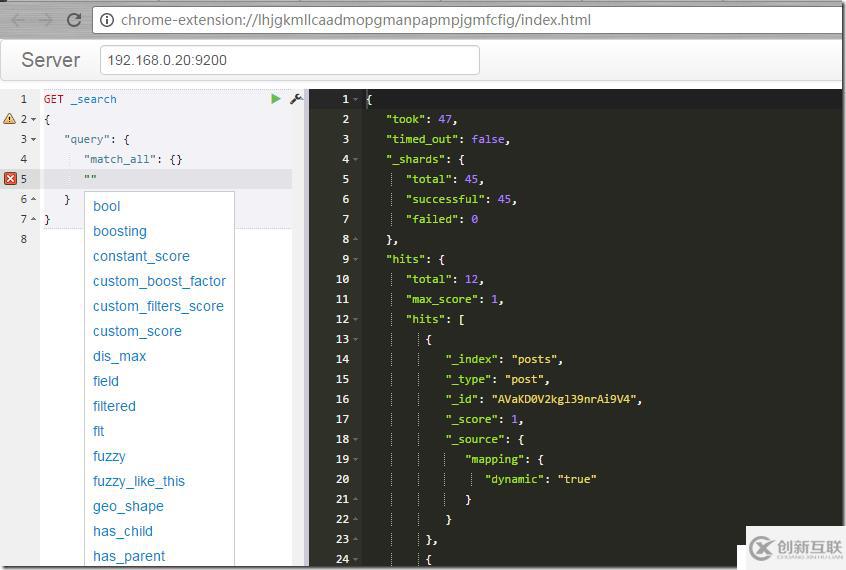
Task: Click the empty quotes on editor line 5
Action: coord(90,178)
